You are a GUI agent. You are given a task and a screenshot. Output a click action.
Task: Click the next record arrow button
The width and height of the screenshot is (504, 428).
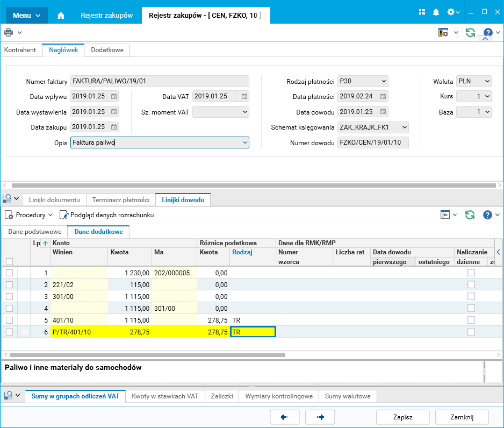click(320, 417)
